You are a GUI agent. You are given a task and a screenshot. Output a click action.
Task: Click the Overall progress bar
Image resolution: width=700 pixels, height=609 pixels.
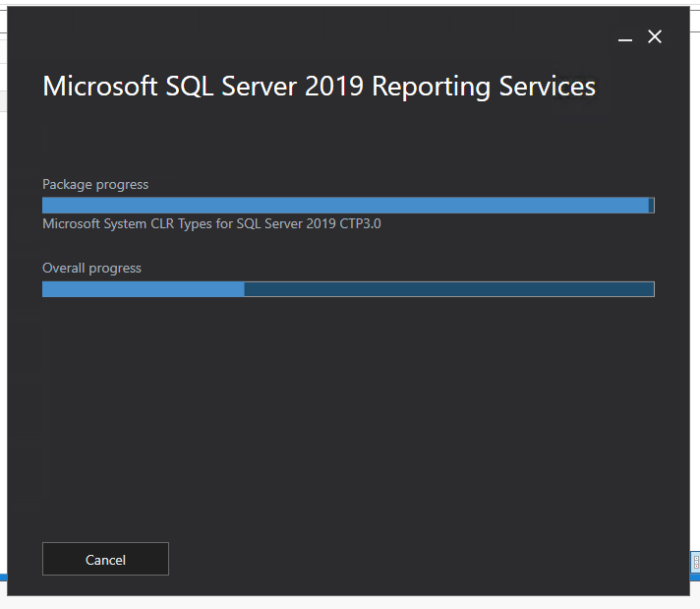point(347,288)
